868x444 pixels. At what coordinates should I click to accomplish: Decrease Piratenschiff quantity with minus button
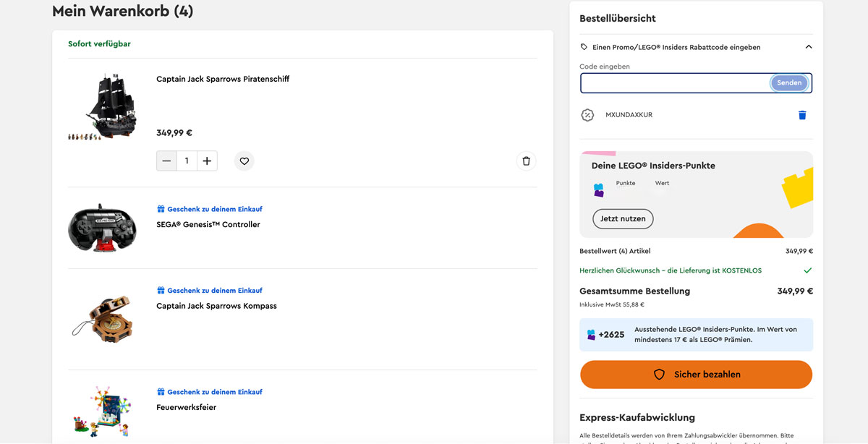point(167,161)
